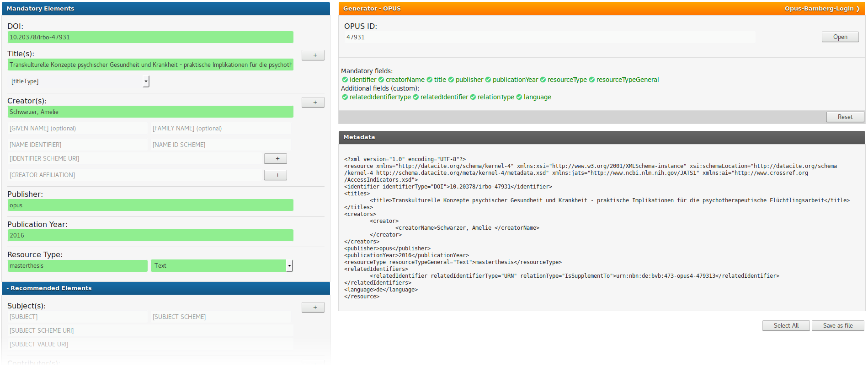Viewport: 868px width, 367px height.
Task: Click the GIVEN NAME optional field
Action: click(x=78, y=129)
